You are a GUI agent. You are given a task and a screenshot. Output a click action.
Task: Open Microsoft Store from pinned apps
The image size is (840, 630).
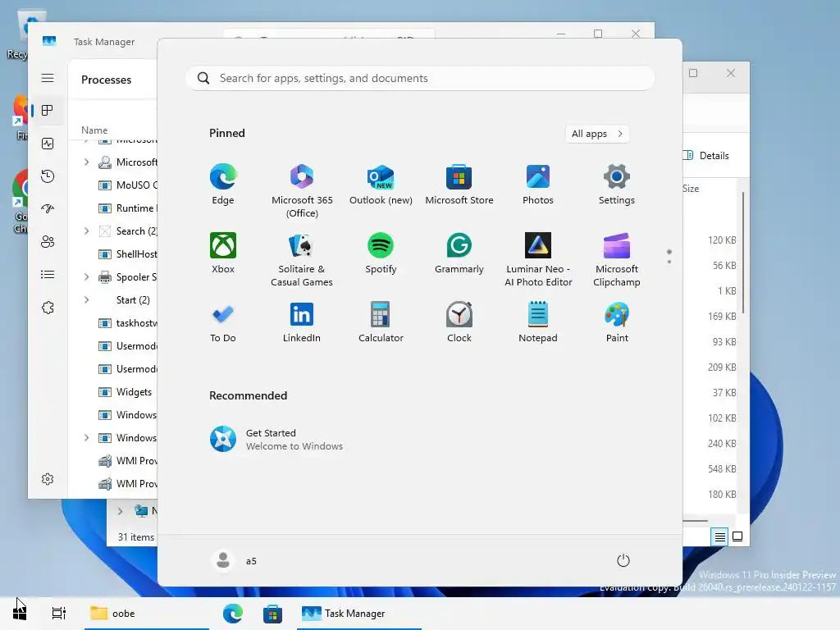click(x=459, y=185)
